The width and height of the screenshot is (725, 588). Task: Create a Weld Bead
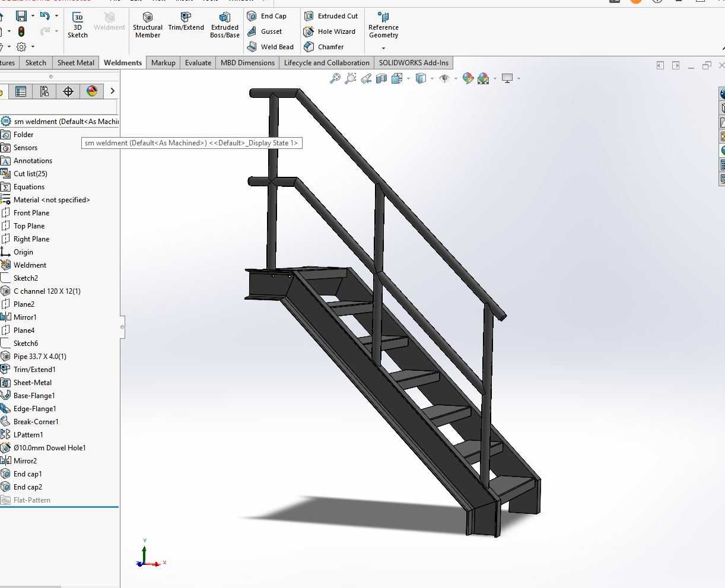(x=270, y=47)
